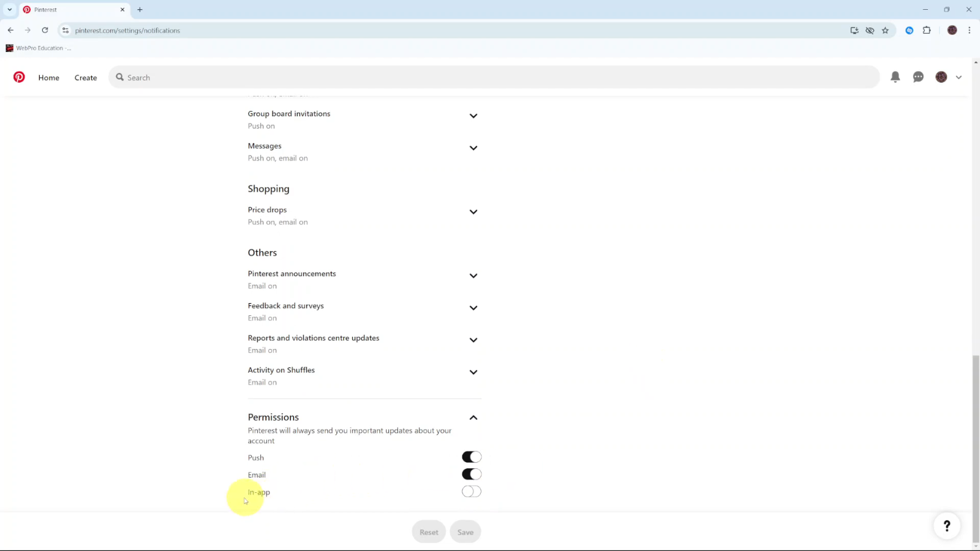Expand Reports and violations centre updates

click(x=473, y=340)
